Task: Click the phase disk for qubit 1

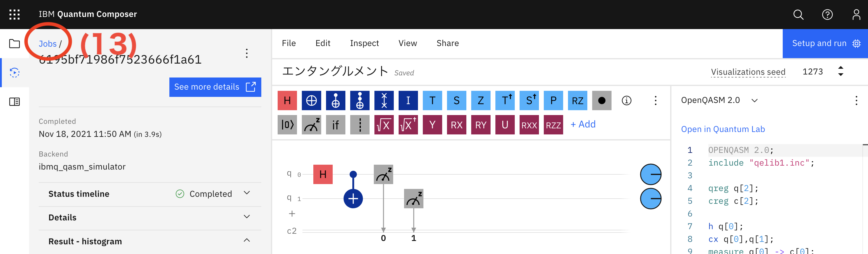Action: point(650,199)
